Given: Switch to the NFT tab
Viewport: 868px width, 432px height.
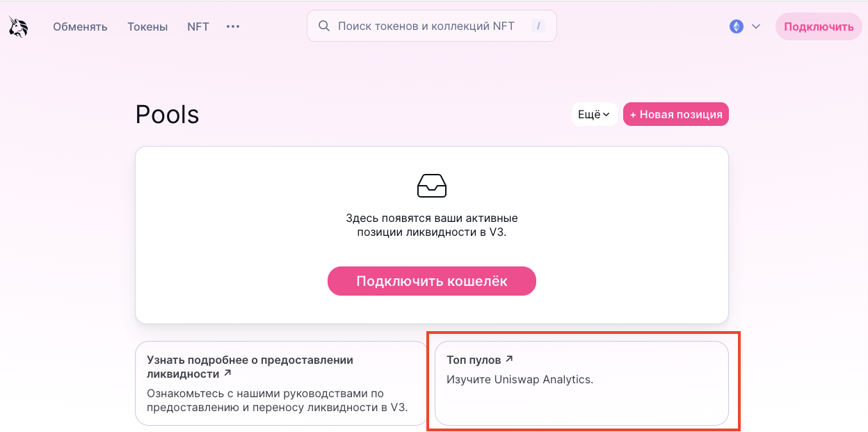Looking at the screenshot, I should point(198,27).
